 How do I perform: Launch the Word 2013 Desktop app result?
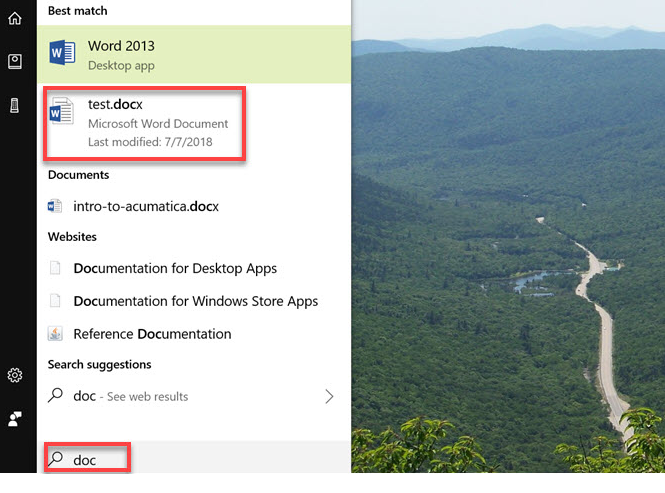coord(200,54)
